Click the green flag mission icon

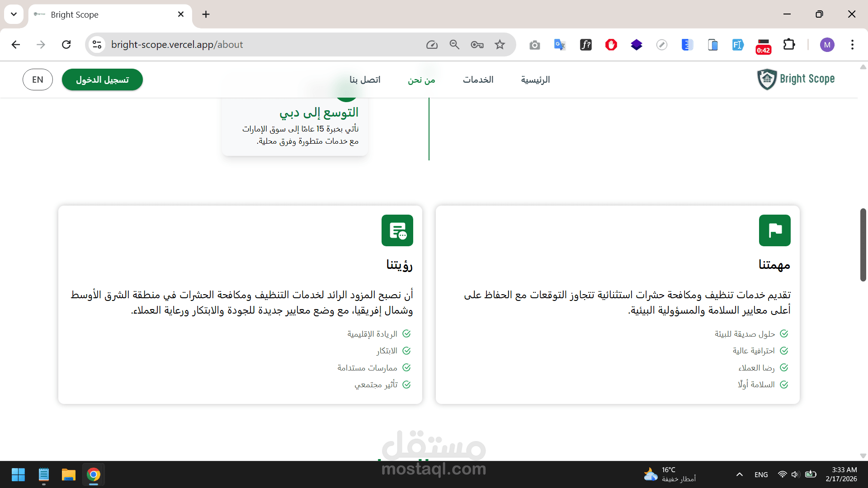[x=774, y=230]
